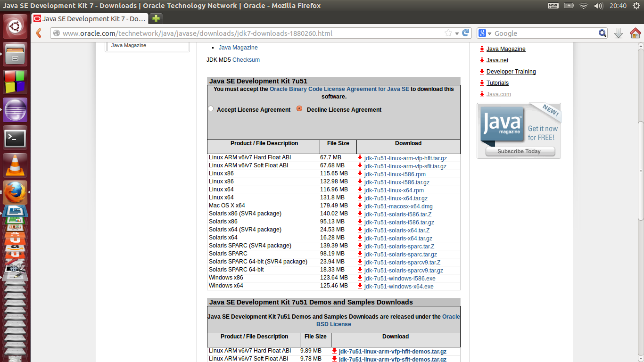Click the red arrow beside jdk-7u51-linux-x64.tar.gz
This screenshot has width=644, height=362.
(x=360, y=197)
